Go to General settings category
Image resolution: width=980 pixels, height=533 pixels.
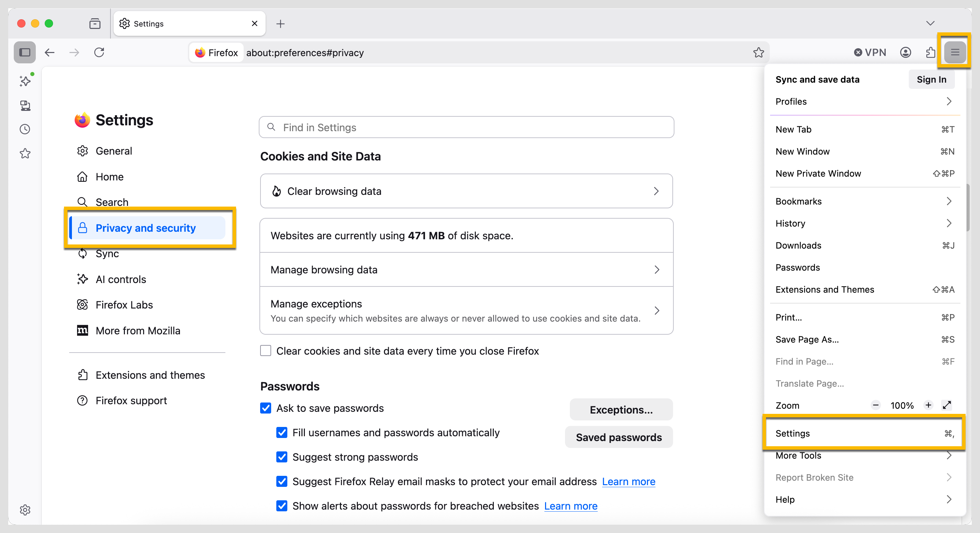pos(147,151)
